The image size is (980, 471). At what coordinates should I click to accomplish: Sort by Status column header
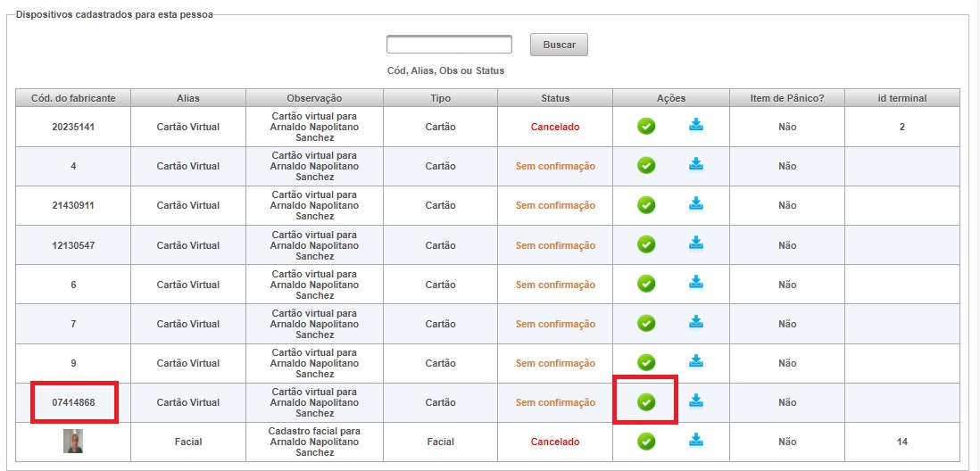click(x=555, y=98)
